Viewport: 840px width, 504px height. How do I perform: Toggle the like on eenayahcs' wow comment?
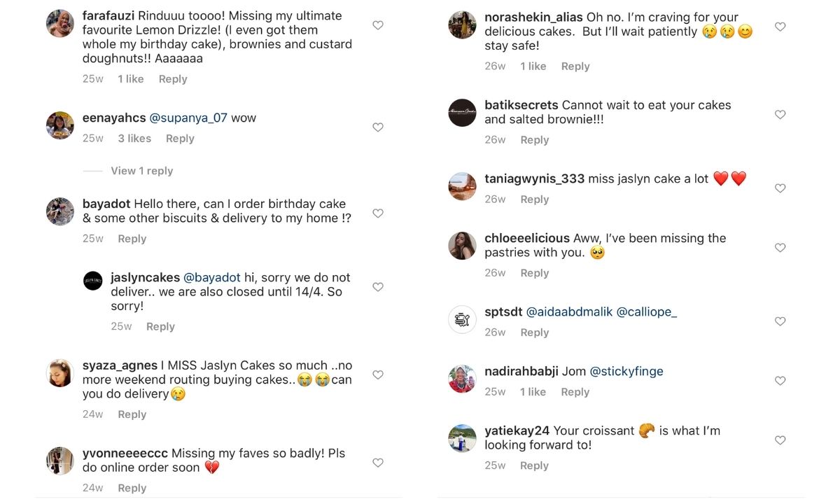tap(377, 127)
